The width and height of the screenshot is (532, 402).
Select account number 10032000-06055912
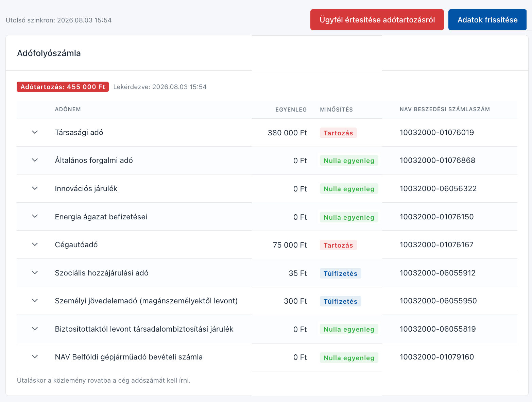click(x=437, y=273)
